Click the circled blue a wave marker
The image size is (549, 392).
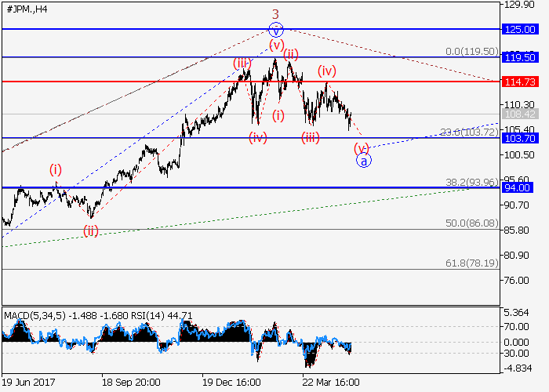pos(364,160)
